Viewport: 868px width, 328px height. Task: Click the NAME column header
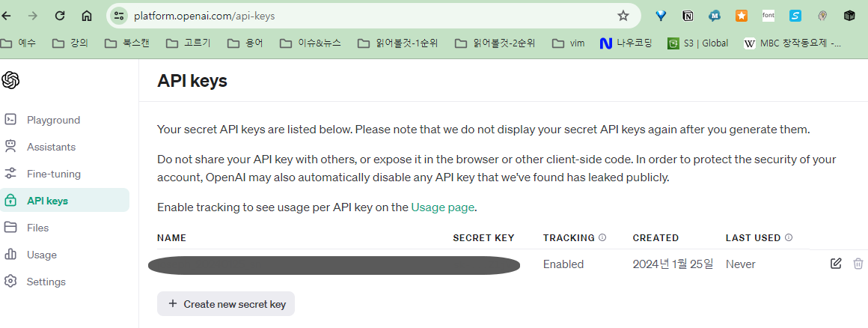[x=171, y=237]
